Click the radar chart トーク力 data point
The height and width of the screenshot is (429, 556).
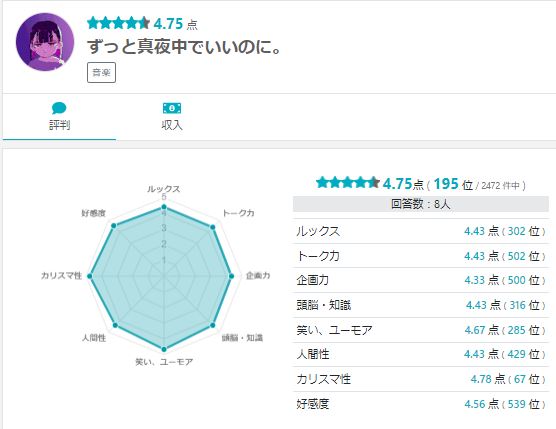[213, 227]
